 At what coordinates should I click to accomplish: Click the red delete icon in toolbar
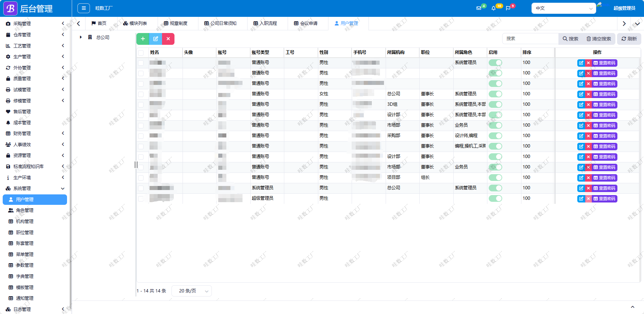168,39
